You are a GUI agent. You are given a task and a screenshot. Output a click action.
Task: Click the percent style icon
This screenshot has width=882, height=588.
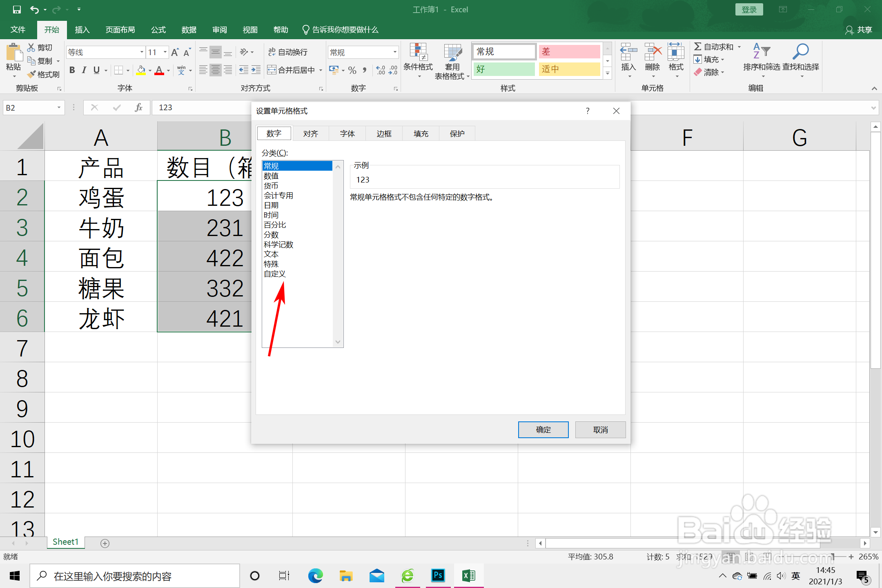[352, 70]
